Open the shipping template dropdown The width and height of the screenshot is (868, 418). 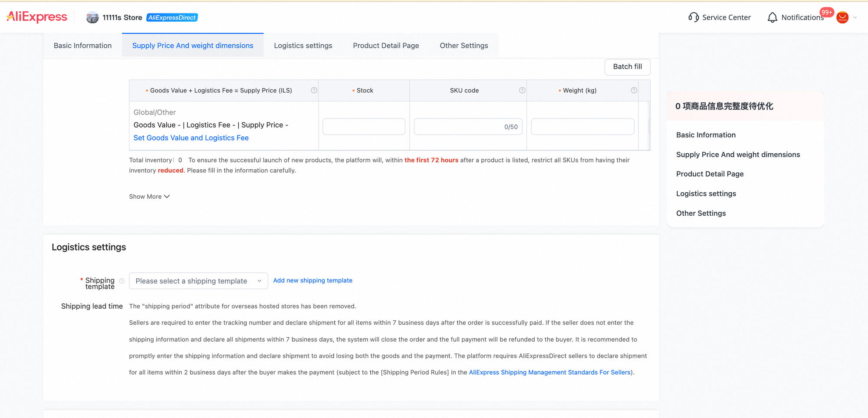coord(198,281)
